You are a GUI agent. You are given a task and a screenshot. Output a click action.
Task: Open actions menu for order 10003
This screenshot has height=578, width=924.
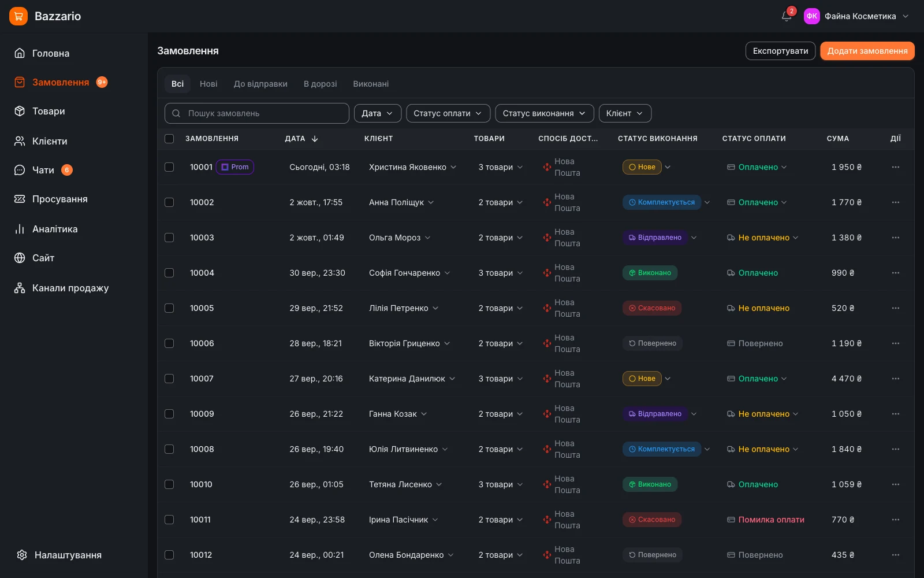896,238
